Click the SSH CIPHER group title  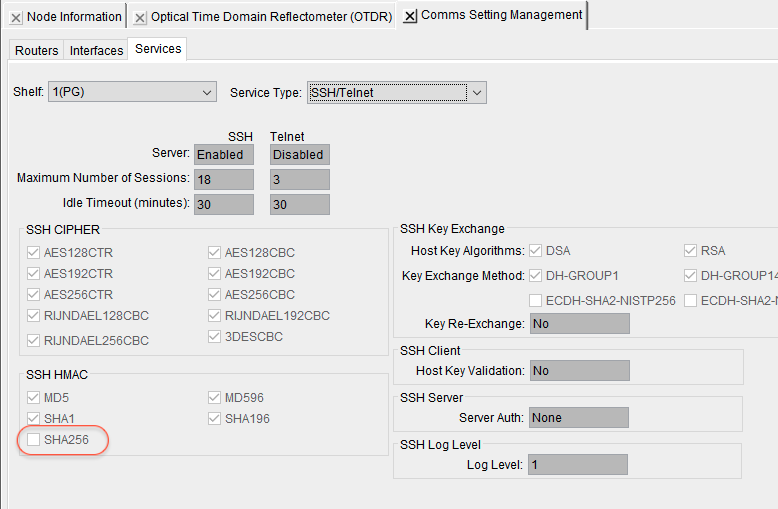pyautogui.click(x=63, y=230)
